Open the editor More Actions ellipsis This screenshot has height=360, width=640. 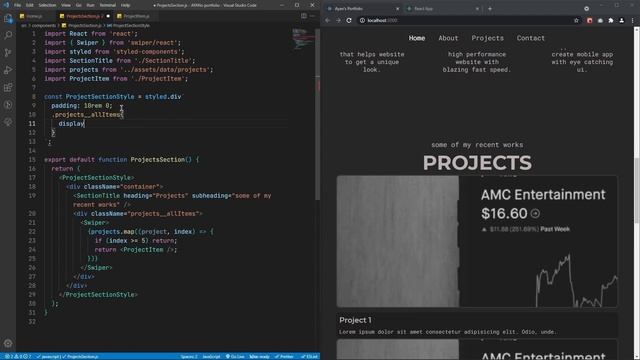[313, 16]
